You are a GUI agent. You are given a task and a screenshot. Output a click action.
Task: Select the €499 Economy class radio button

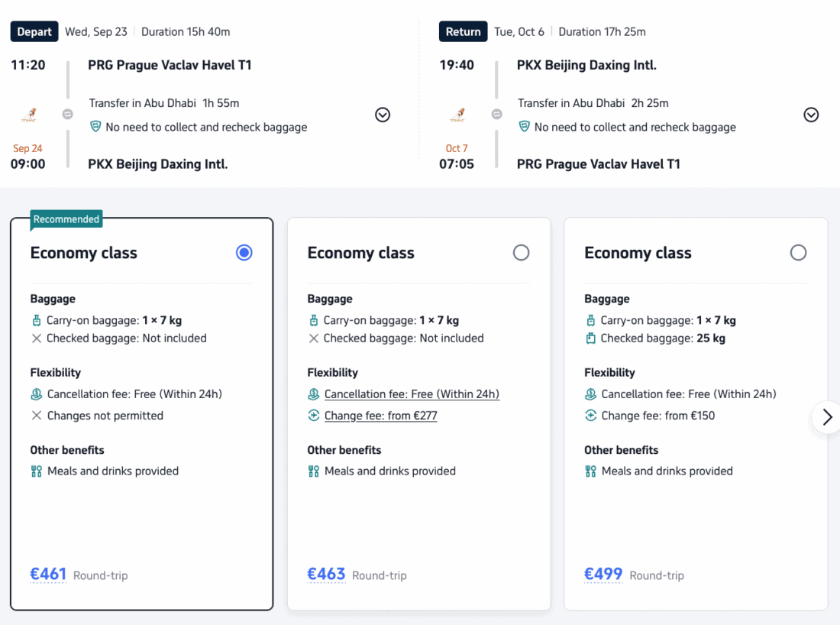tap(798, 252)
